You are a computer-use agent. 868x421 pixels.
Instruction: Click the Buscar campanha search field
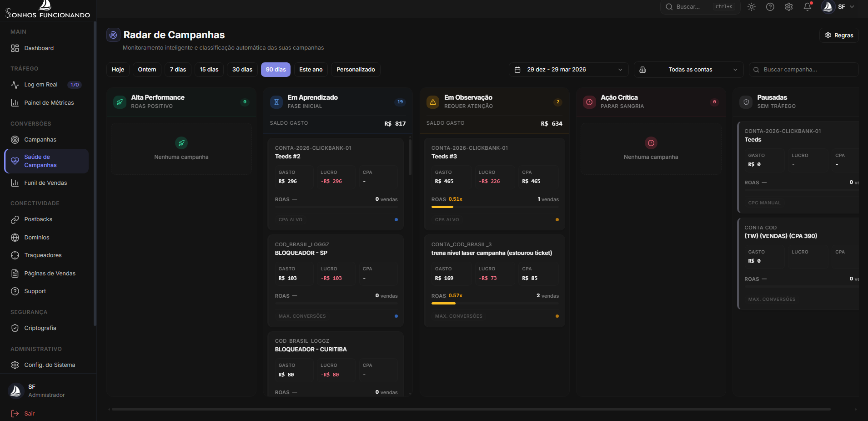tap(804, 70)
